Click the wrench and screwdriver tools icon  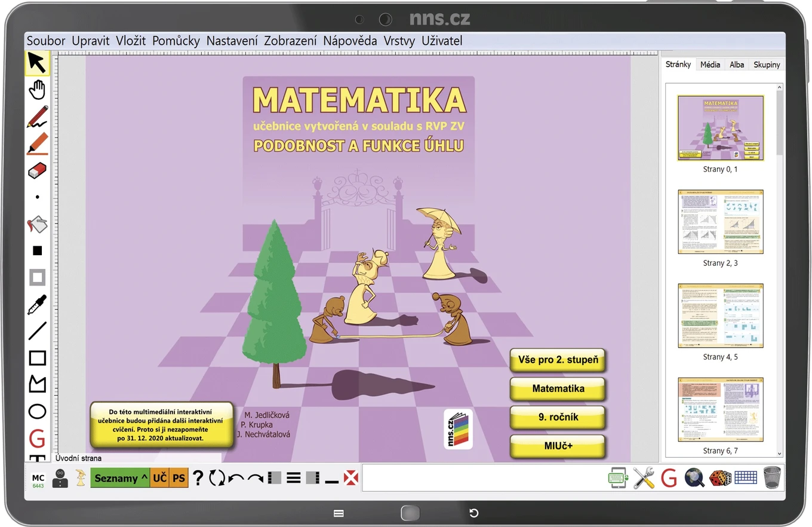(x=644, y=478)
